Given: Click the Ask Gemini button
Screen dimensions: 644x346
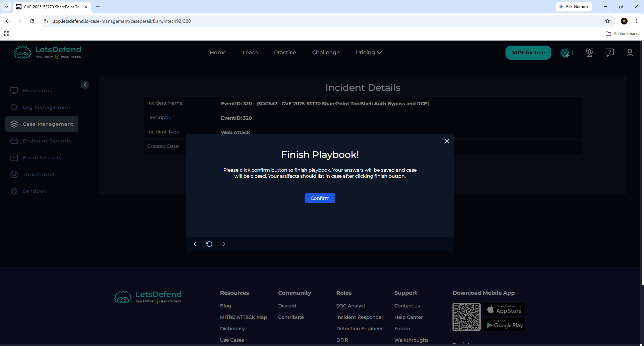Looking at the screenshot, I should click(x=574, y=7).
